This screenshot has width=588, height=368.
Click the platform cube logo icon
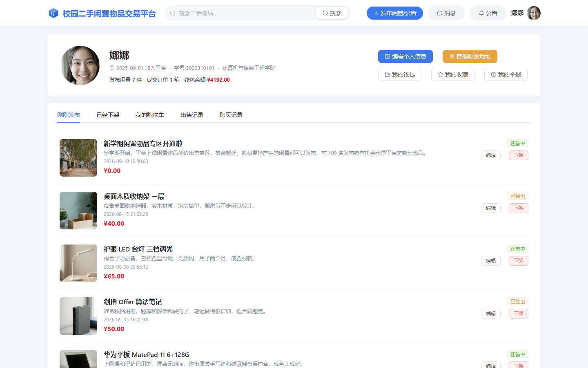point(53,13)
